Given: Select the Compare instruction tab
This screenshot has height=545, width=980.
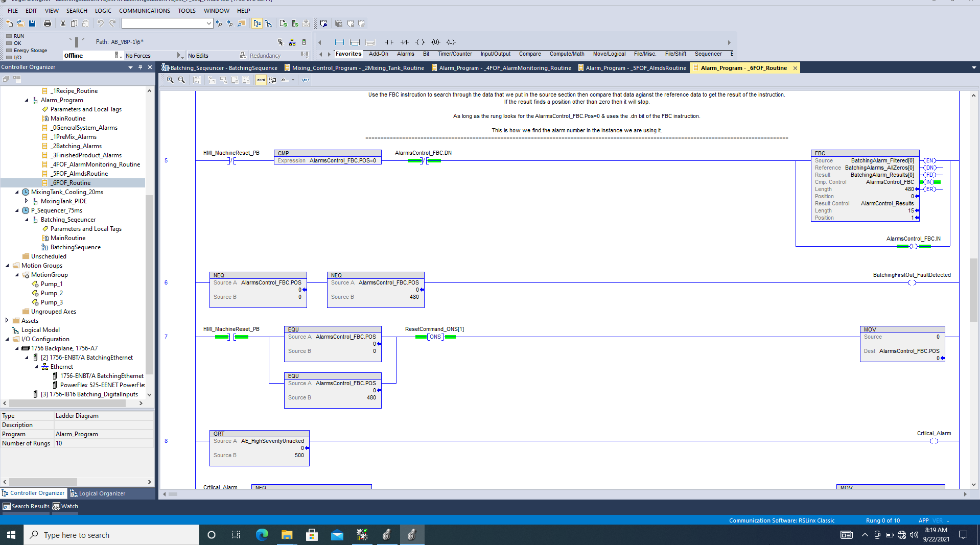Looking at the screenshot, I should (530, 54).
